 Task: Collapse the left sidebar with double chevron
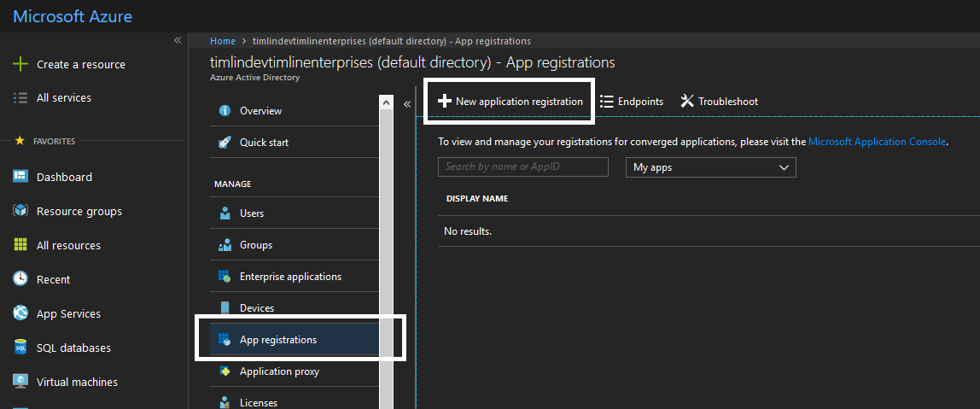178,40
